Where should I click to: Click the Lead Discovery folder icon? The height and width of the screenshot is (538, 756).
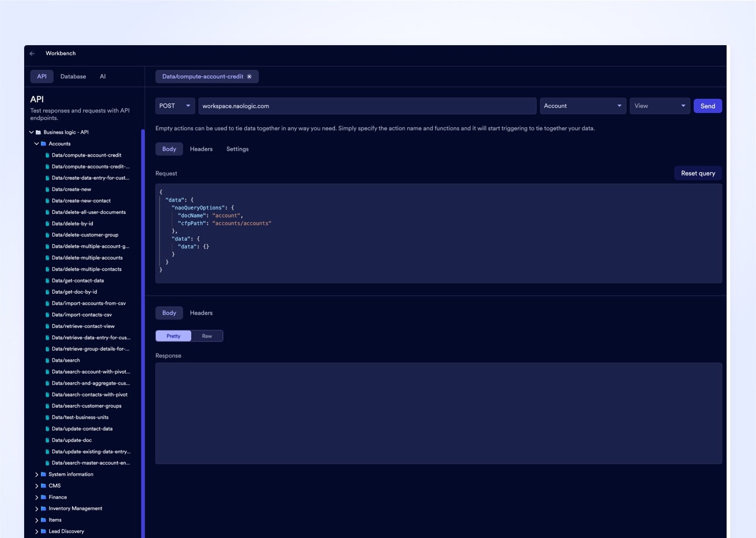[x=44, y=532]
